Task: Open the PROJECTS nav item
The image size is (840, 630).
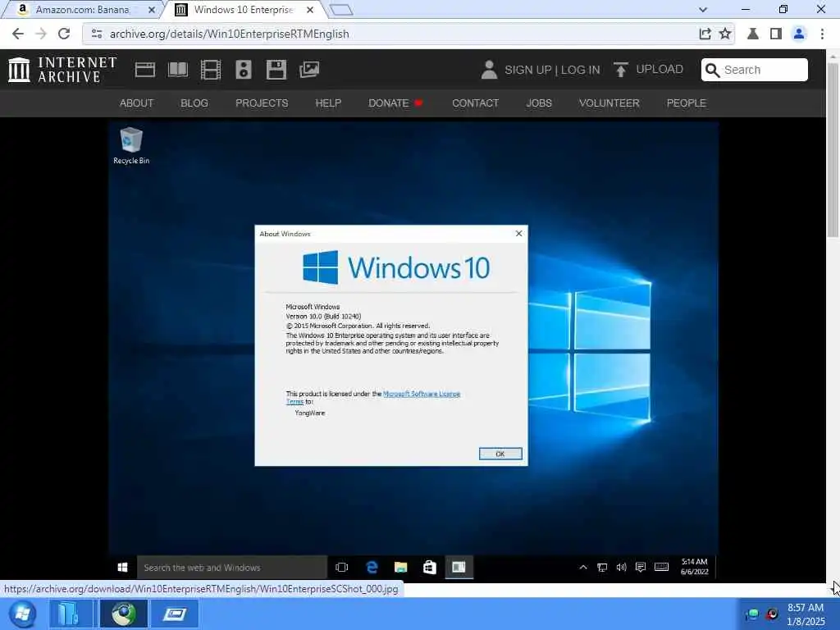Action: (x=262, y=103)
